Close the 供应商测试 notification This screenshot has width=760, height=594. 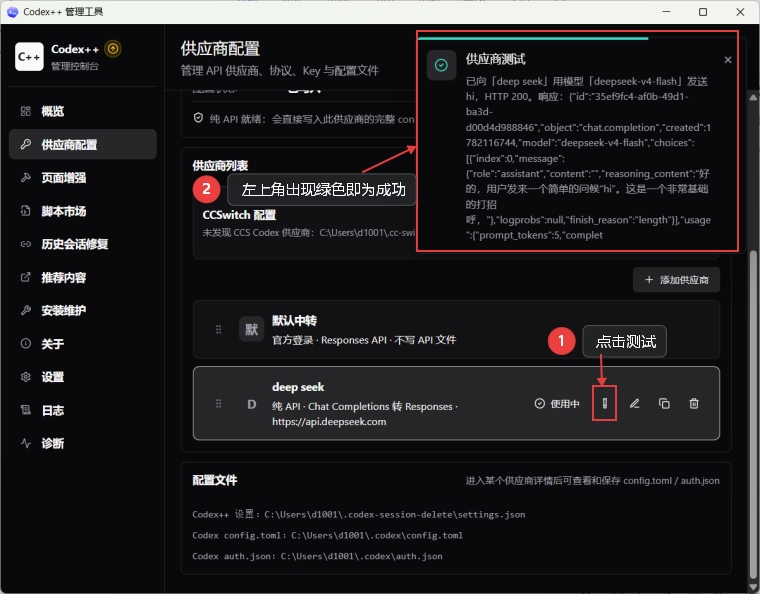[728, 60]
